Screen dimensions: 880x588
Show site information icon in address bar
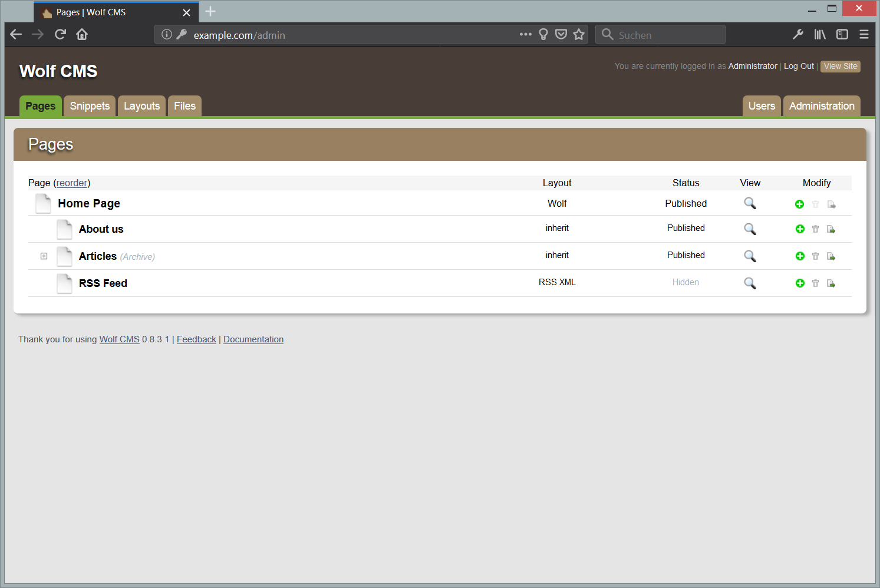pos(167,34)
